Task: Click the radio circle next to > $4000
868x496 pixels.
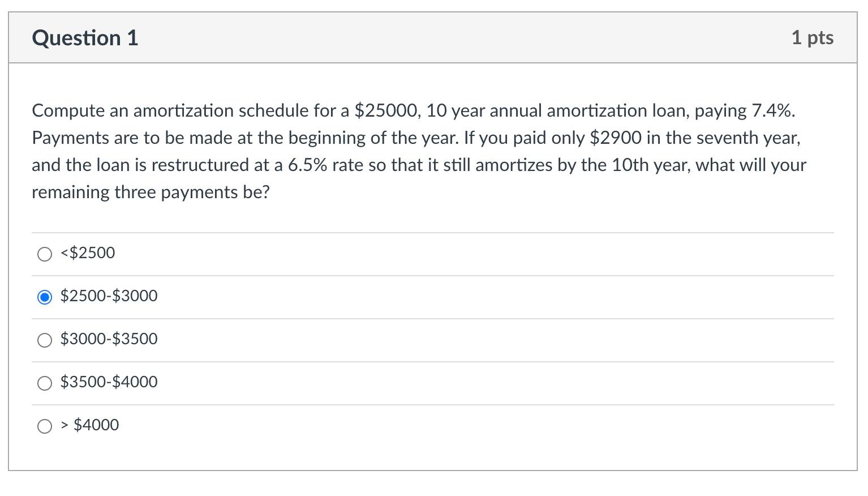Action: 45,426
